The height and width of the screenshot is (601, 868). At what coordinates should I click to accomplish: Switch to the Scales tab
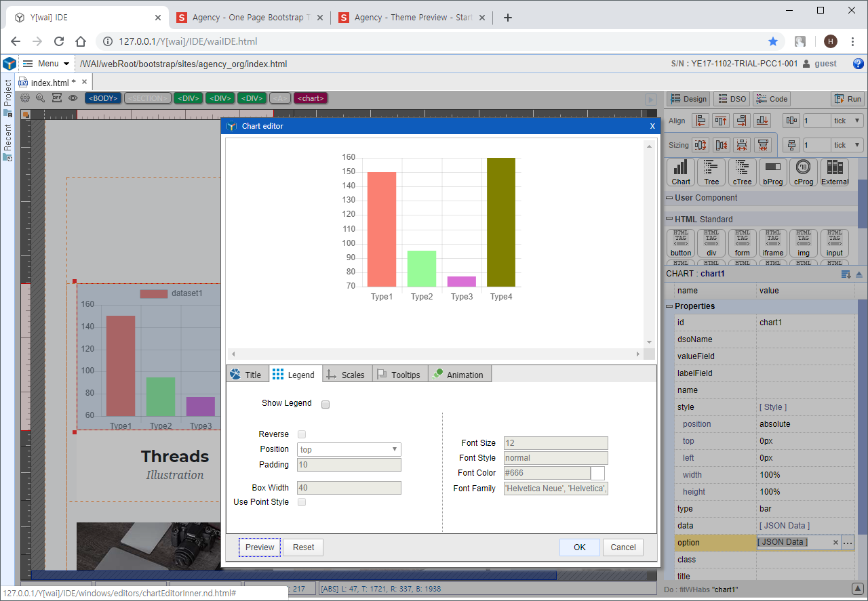(346, 375)
